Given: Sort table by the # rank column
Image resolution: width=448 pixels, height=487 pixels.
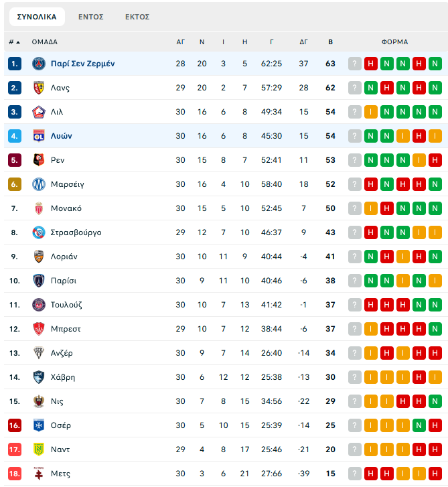Looking at the screenshot, I should (x=14, y=42).
